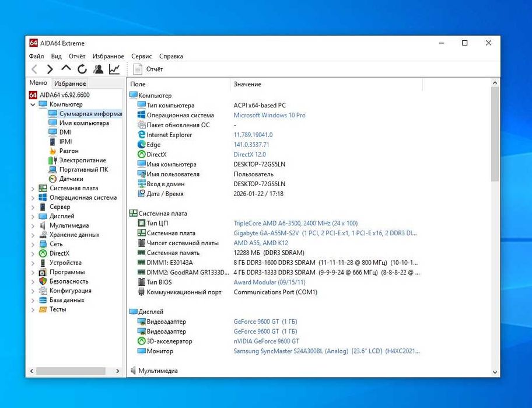Viewport: 532px width, 408px height.
Task: Expand the Сеть tree node
Action: (33, 245)
